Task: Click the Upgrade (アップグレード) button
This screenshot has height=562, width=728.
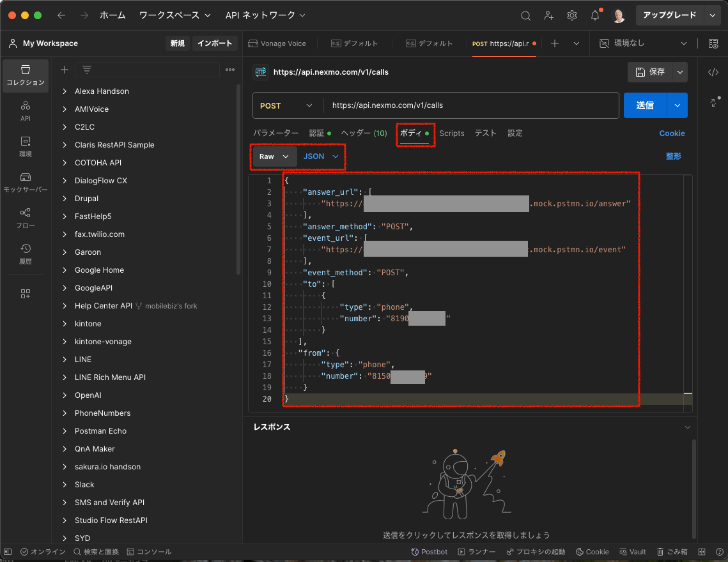Action: (x=669, y=15)
